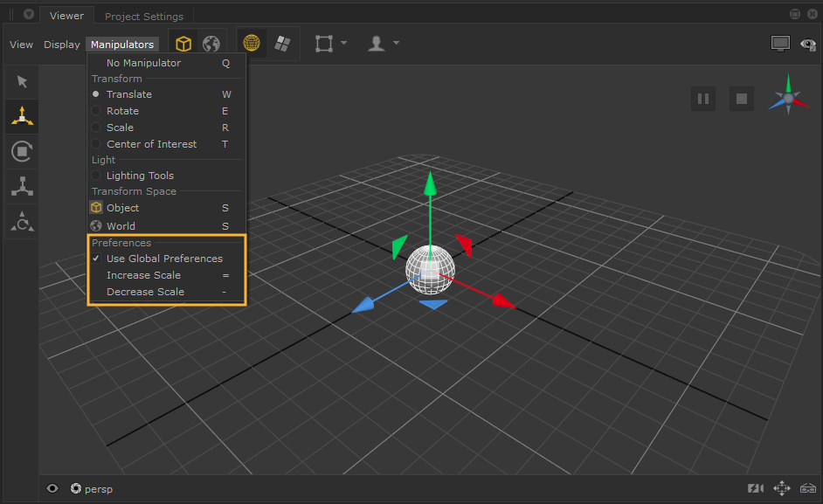
Task: Pause viewport rendering with the pause button
Action: click(x=702, y=99)
